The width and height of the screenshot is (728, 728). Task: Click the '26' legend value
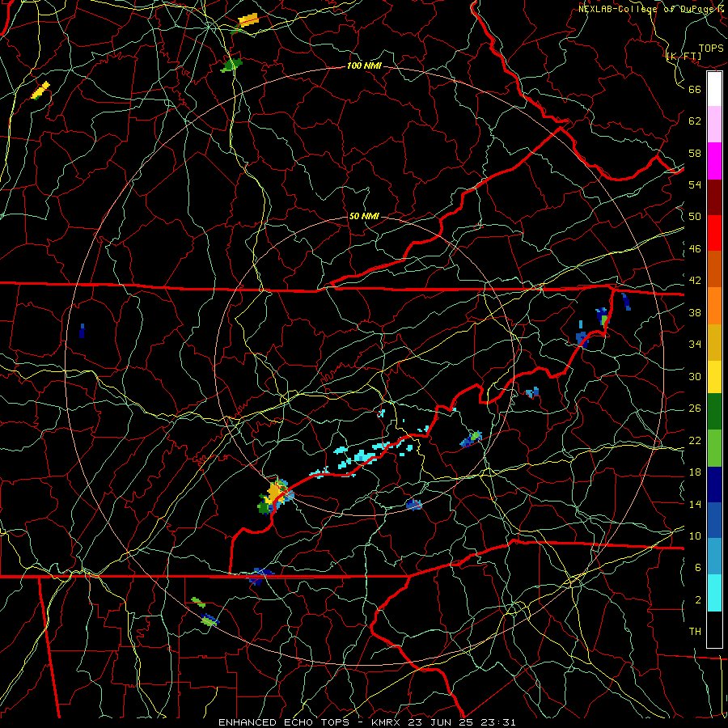tap(695, 408)
